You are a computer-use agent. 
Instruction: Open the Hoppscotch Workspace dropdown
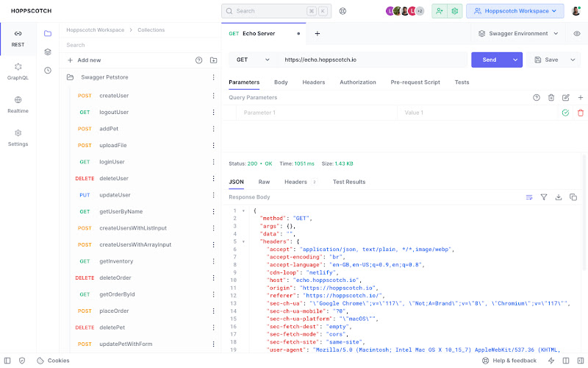pos(515,11)
